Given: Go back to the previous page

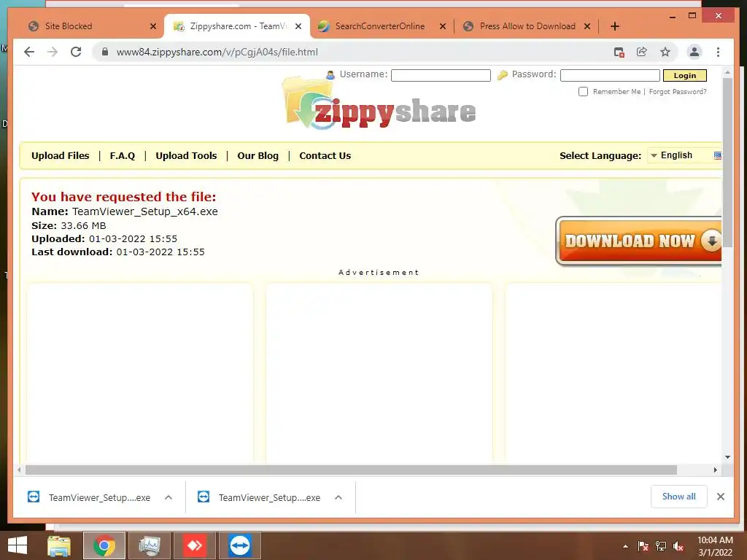Looking at the screenshot, I should [29, 52].
